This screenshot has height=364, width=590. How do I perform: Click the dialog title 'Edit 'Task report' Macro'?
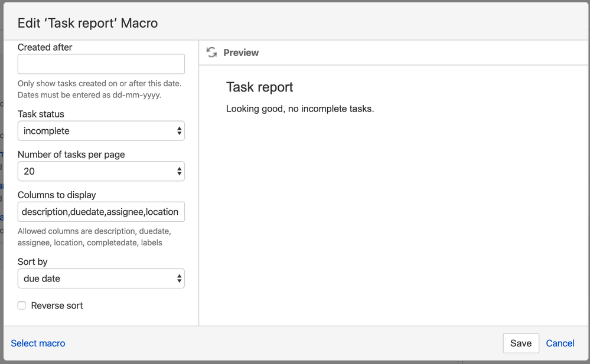point(87,24)
